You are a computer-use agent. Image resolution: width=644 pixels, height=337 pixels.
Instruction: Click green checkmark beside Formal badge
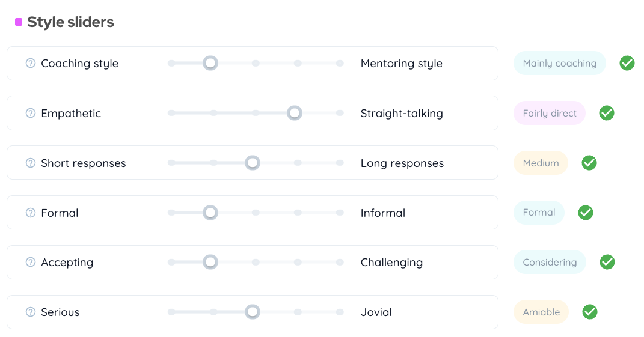(586, 213)
